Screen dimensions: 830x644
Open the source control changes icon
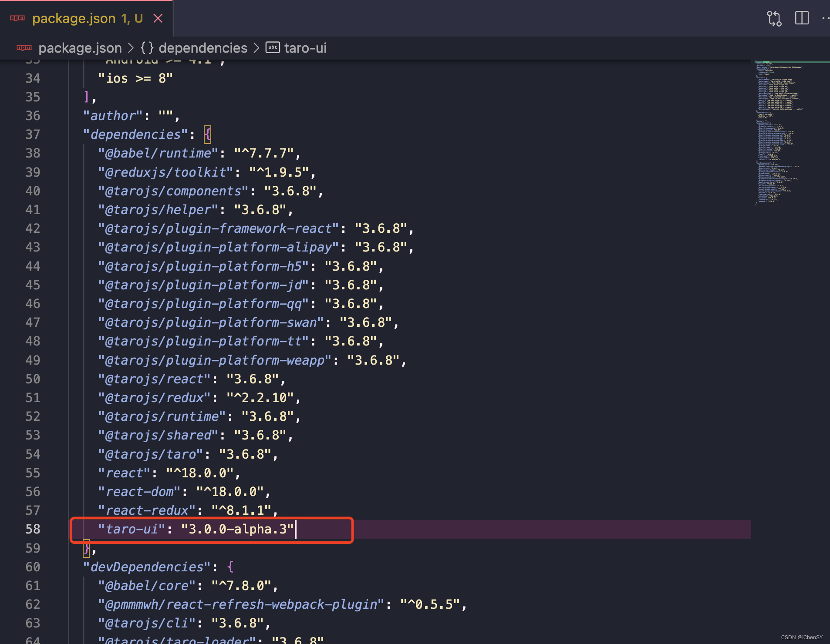(x=774, y=18)
